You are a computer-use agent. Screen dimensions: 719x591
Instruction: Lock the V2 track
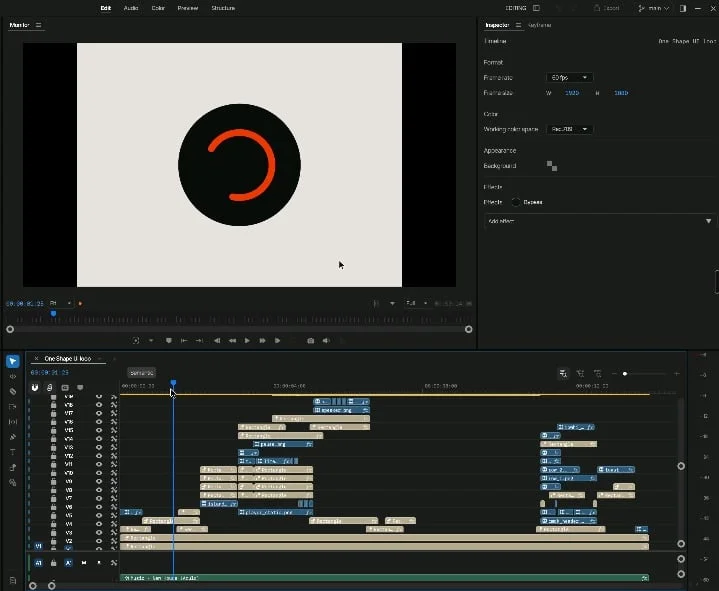pyautogui.click(x=54, y=541)
